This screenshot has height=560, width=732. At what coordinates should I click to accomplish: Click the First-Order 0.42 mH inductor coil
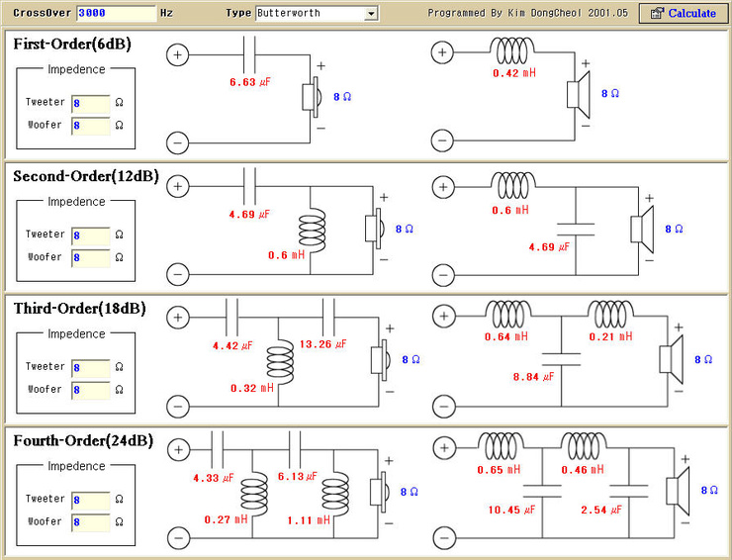[512, 50]
